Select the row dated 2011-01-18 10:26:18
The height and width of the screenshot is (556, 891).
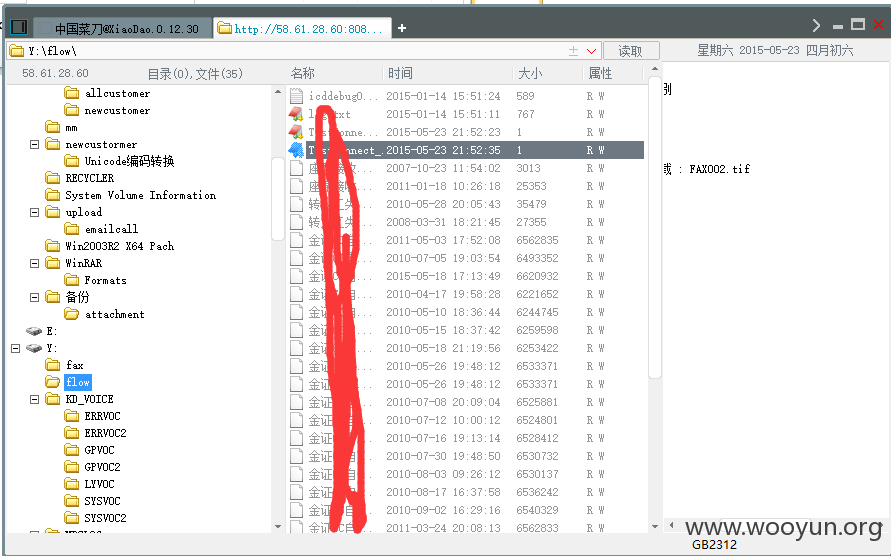coord(465,186)
